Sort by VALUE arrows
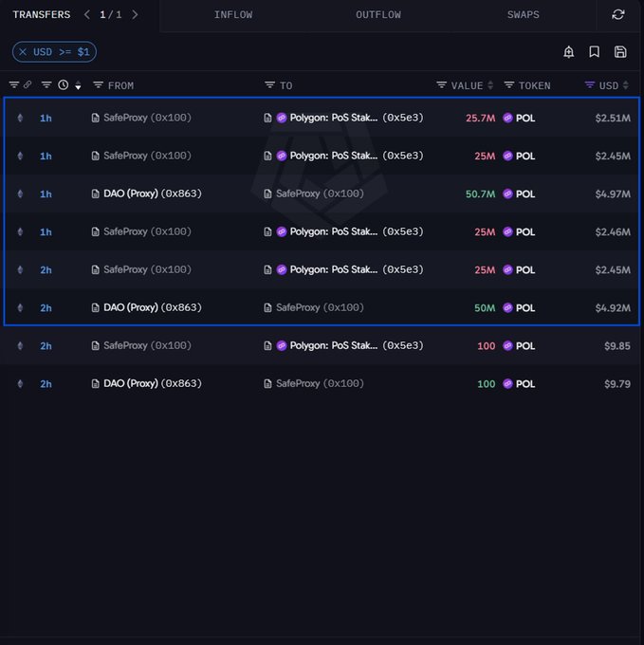 click(x=490, y=85)
